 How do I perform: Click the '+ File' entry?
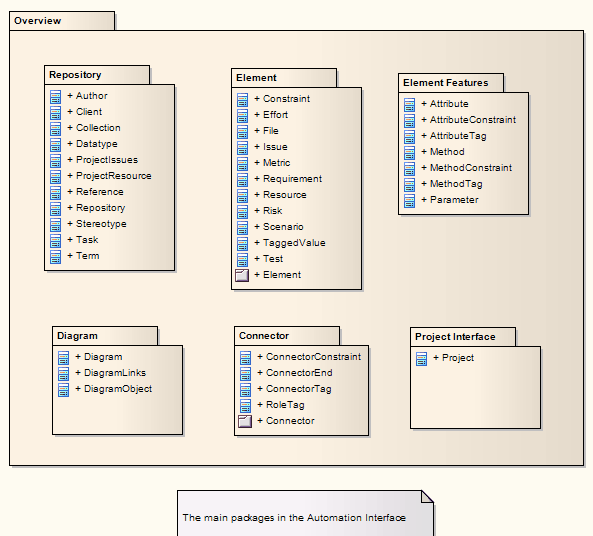267,131
